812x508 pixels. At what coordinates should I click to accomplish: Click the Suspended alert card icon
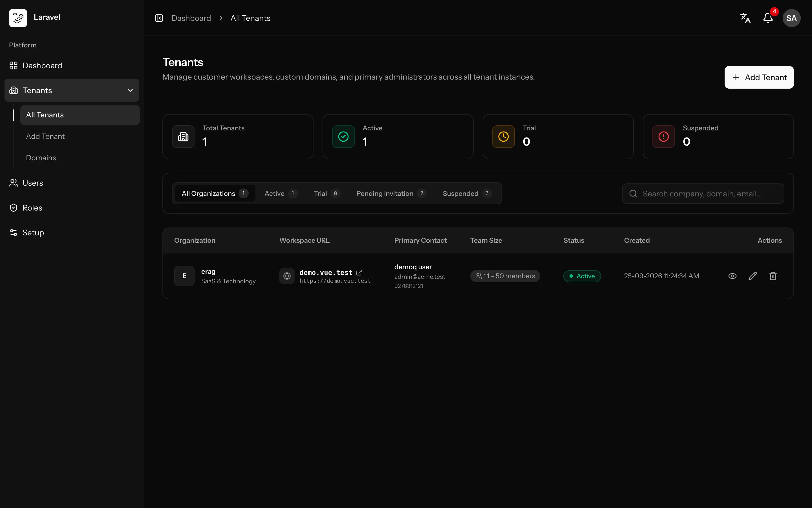coord(663,136)
